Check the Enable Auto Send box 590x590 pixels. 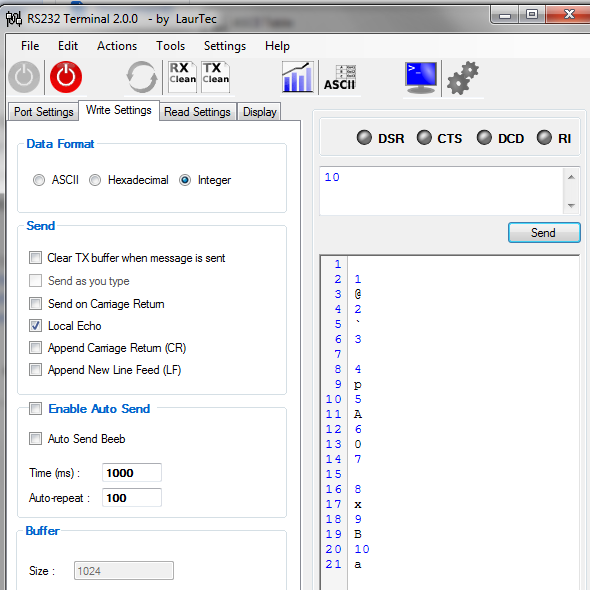35,409
